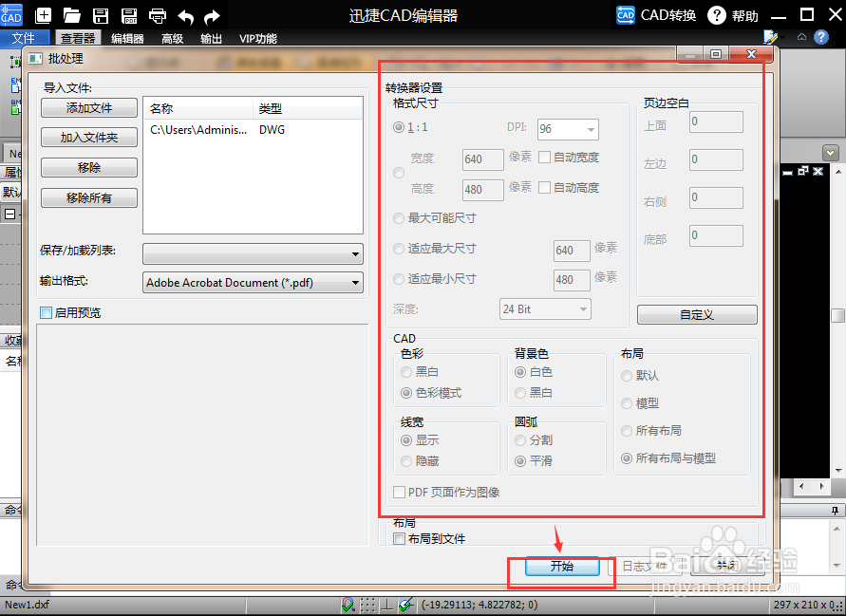Create new document via the plus toolbar icon

(43, 15)
